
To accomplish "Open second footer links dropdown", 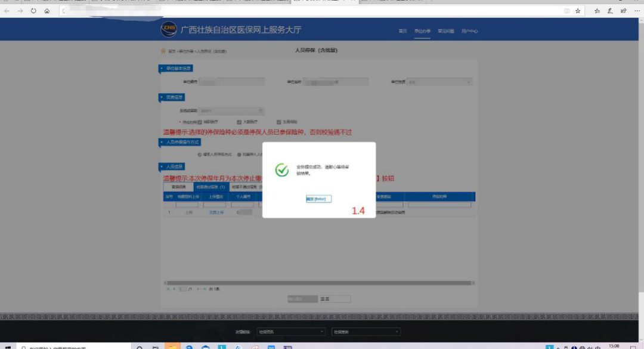I will coord(366,332).
